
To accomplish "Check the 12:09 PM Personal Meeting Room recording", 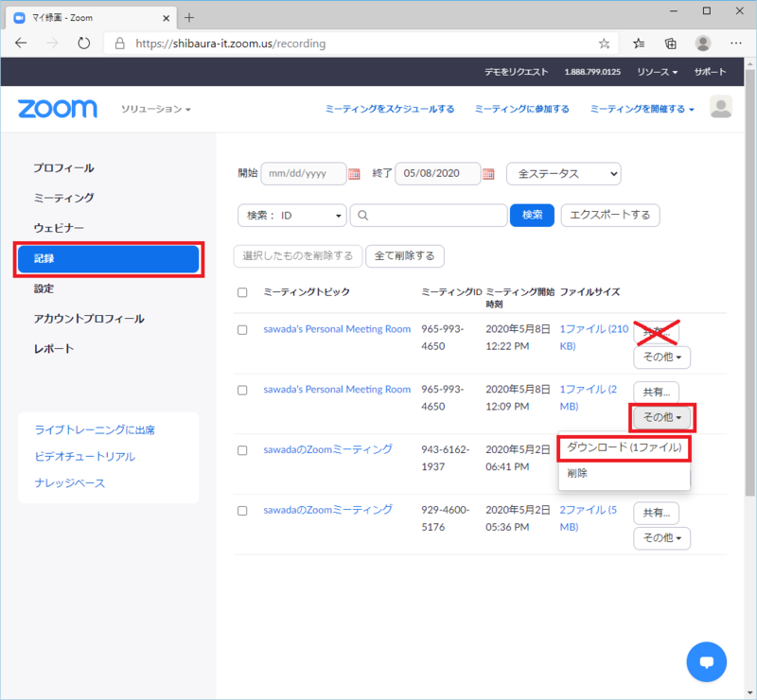I will click(x=242, y=390).
